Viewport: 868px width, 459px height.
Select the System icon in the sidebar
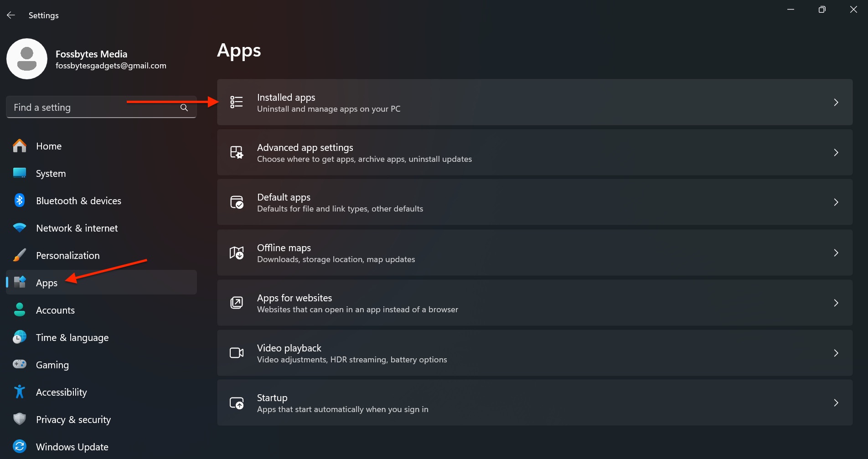tap(19, 173)
